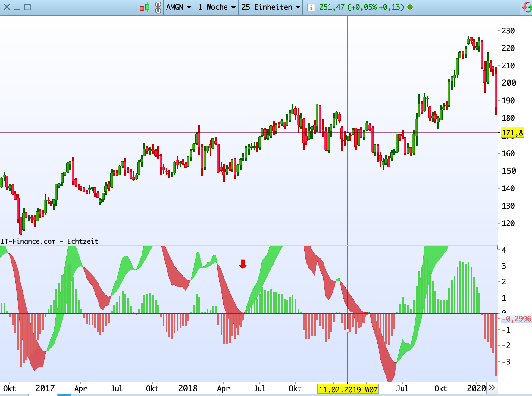Click the 11.02.2019 W07 date marker
Viewport: 532px width, 396px height.
[x=348, y=389]
